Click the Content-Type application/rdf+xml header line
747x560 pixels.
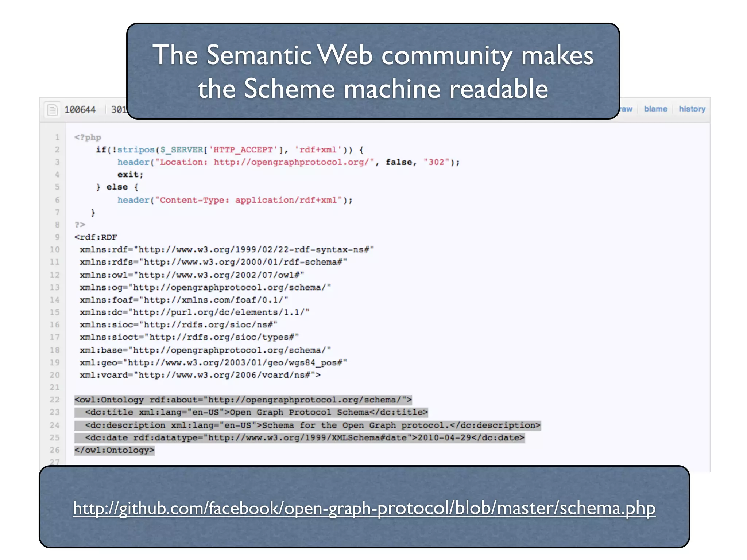235,200
